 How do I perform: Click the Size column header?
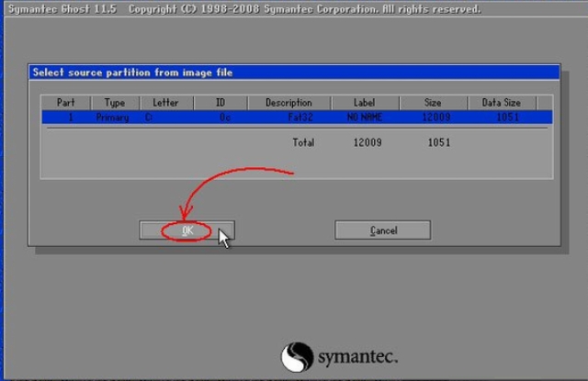coord(433,103)
